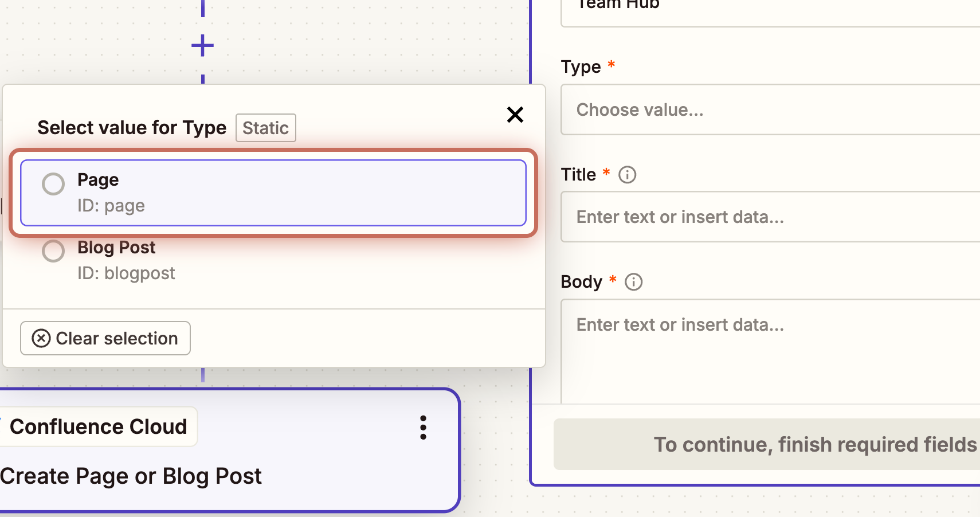
Task: Open the Confluence Cloud step three-dot menu
Action: coord(423,428)
